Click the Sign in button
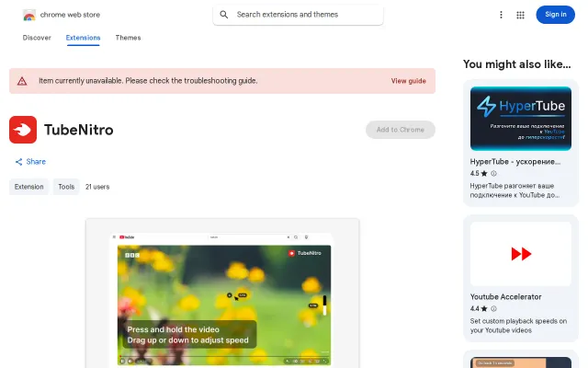This screenshot has height=368, width=588. coord(555,15)
